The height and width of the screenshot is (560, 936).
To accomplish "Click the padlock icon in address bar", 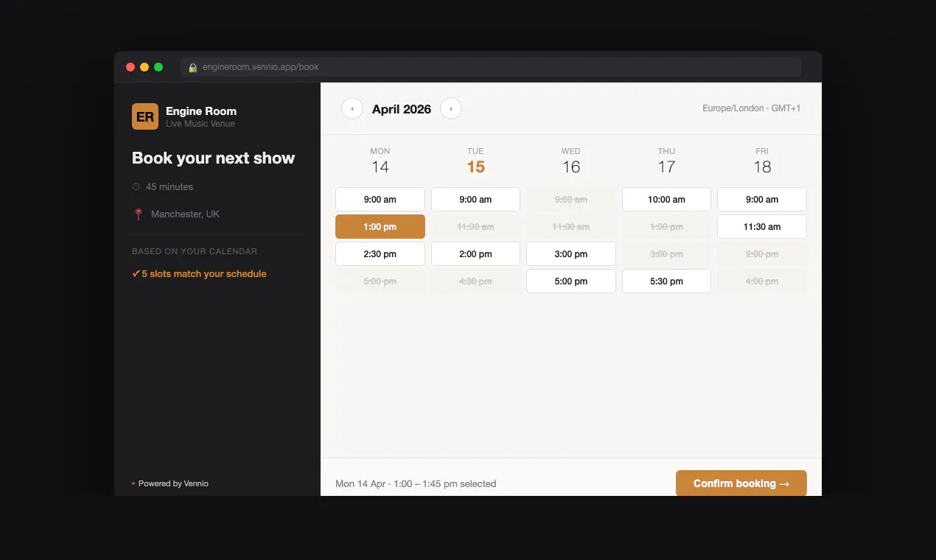I will coord(192,67).
